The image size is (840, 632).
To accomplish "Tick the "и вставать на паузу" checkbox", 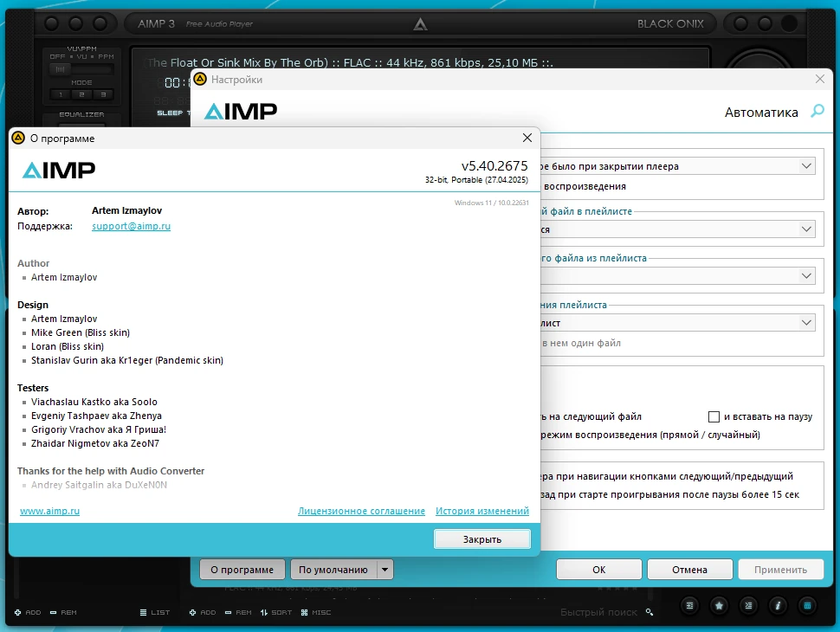I will pyautogui.click(x=714, y=416).
